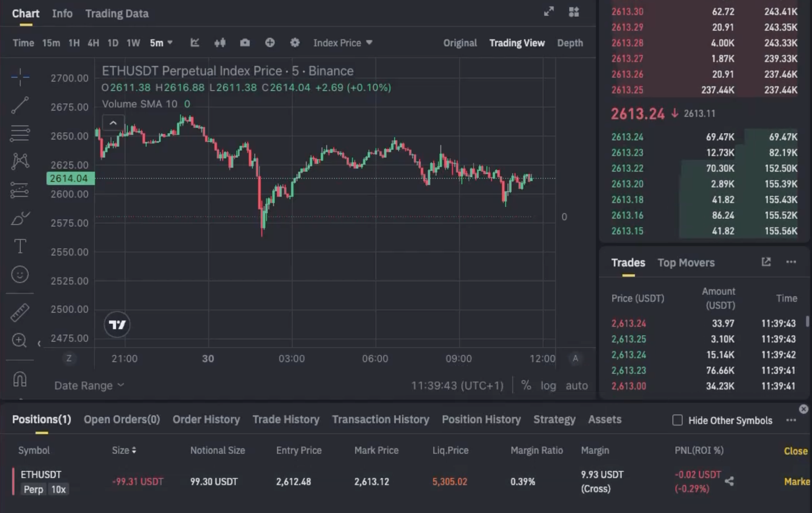Collapse the indicator legend chevron
The image size is (812, 513).
click(x=113, y=123)
